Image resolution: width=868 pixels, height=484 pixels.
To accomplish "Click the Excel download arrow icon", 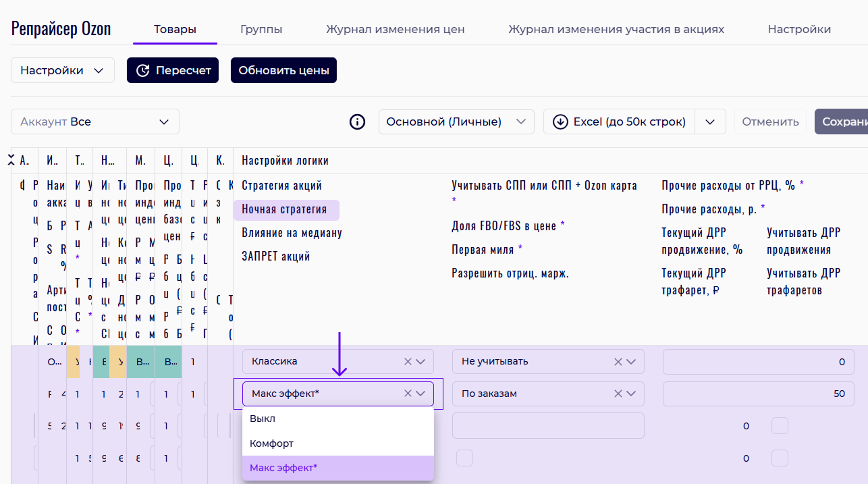I will click(560, 122).
